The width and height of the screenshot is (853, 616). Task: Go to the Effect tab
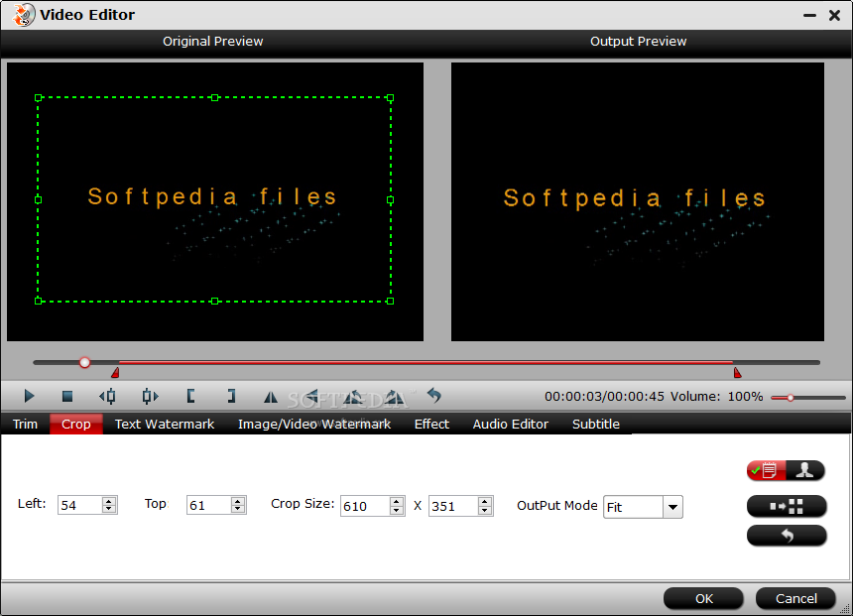pos(431,424)
